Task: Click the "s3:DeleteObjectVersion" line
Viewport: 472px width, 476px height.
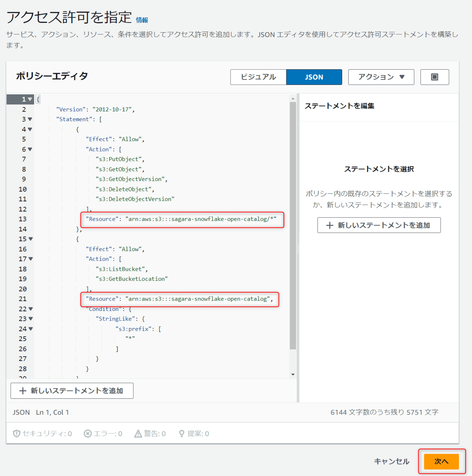Action: pos(135,199)
